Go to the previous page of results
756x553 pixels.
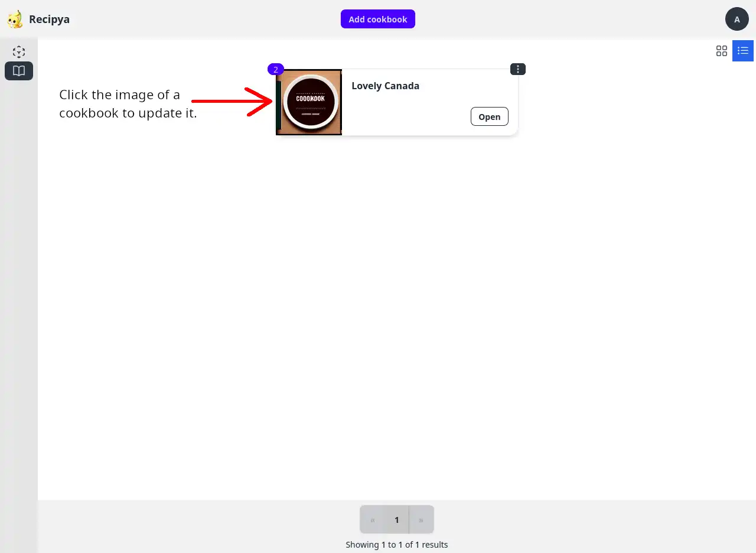click(x=373, y=520)
